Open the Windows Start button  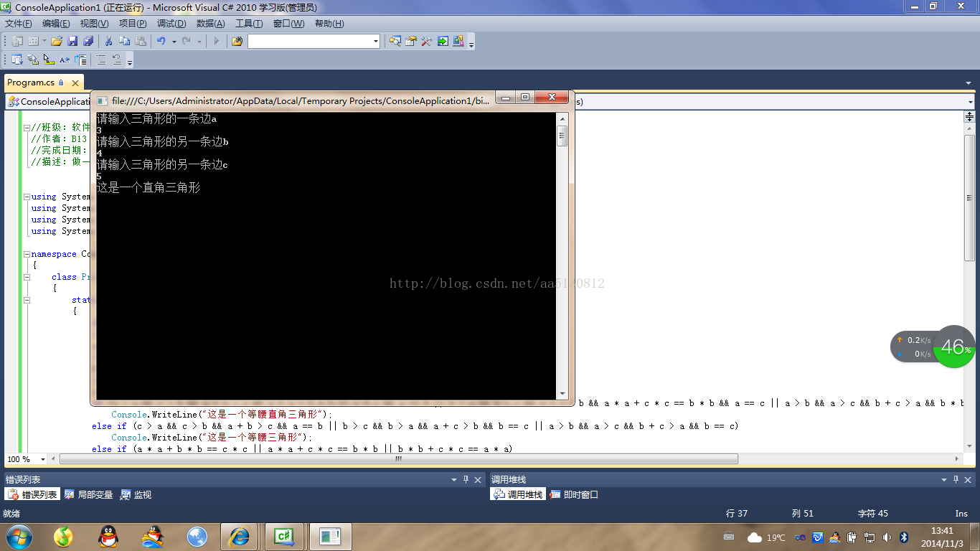tap(19, 537)
